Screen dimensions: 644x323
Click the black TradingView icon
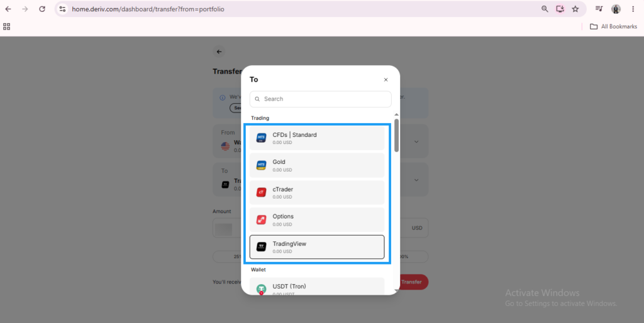click(x=261, y=247)
